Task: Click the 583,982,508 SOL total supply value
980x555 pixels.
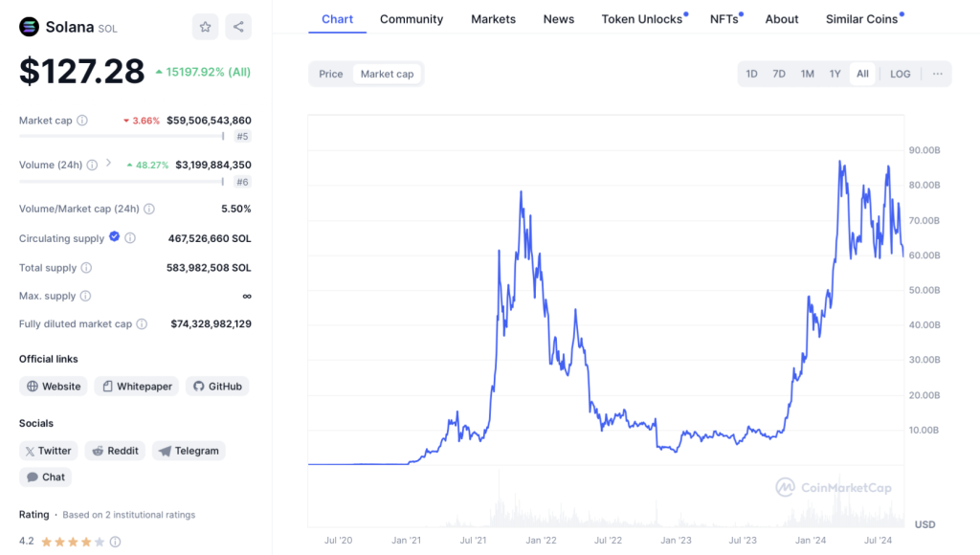Action: pyautogui.click(x=209, y=268)
